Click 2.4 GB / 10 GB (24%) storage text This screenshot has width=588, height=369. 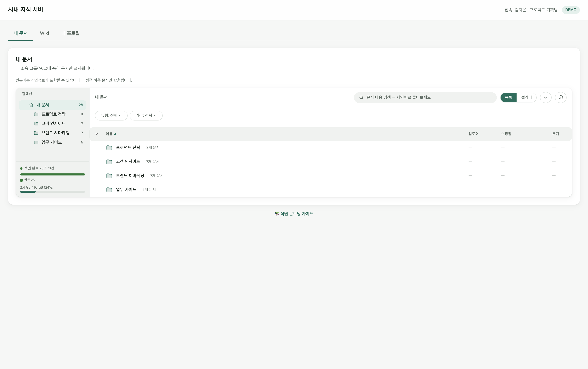[37, 187]
